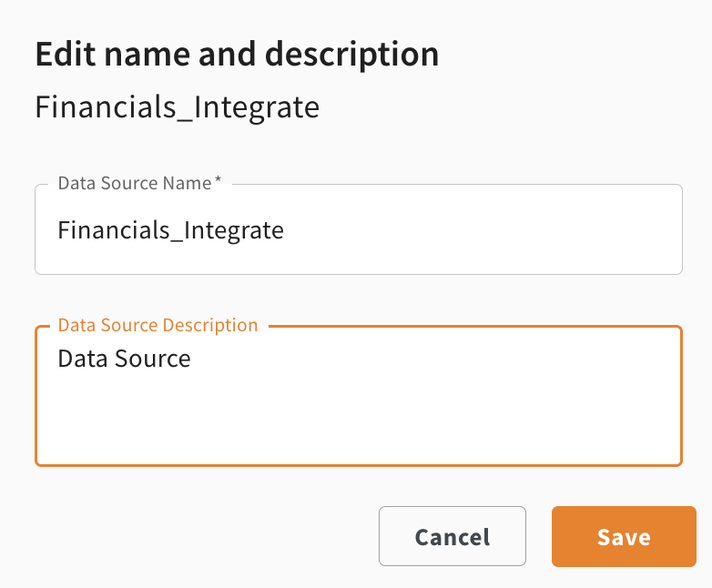Click inside the Data Source Description textarea
This screenshot has width=712, height=588.
tap(358, 396)
